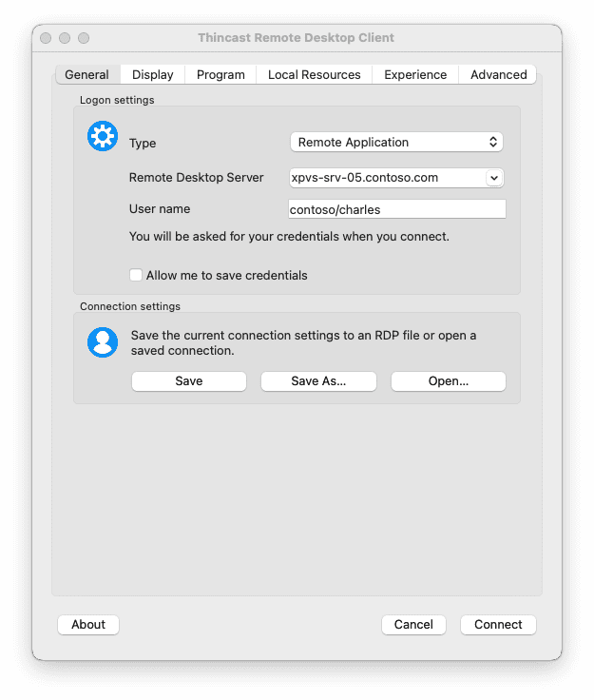This screenshot has height=700, width=594.
Task: Click Connect to start the session
Action: pyautogui.click(x=498, y=625)
